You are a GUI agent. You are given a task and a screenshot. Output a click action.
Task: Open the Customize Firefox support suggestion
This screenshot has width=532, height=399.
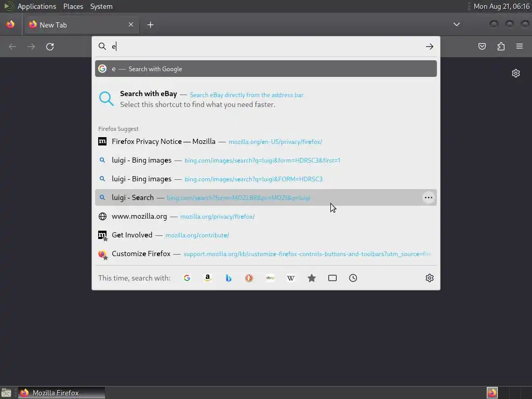(265, 254)
